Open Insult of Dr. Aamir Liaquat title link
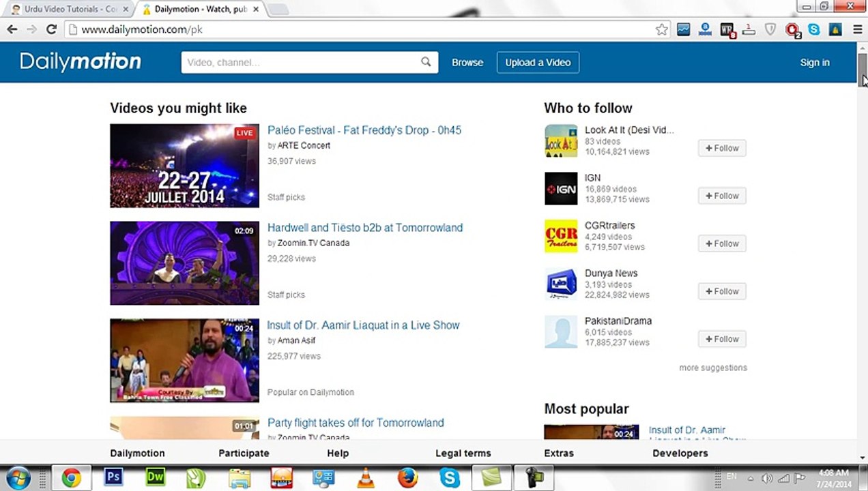Viewport: 868px width, 491px height. (364, 325)
